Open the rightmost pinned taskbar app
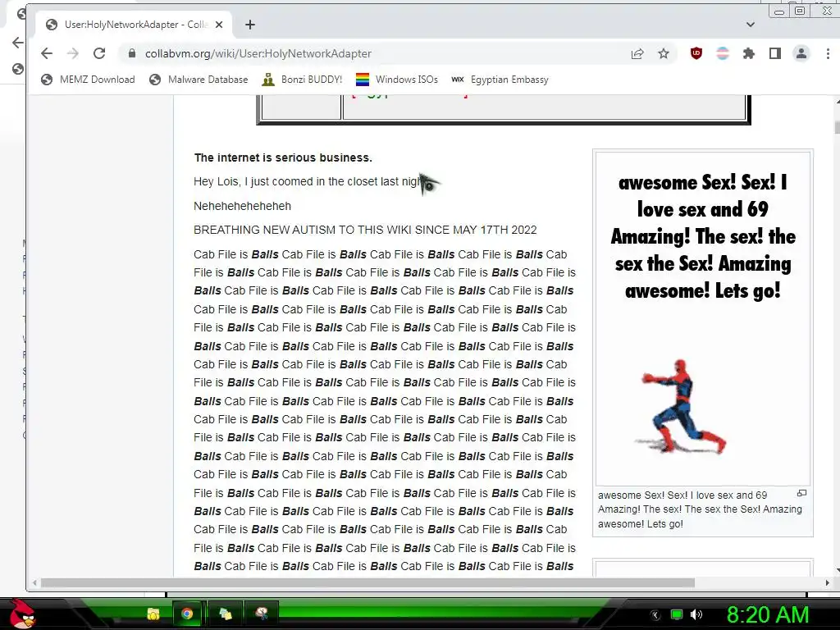Image resolution: width=840 pixels, height=630 pixels. pos(262,614)
